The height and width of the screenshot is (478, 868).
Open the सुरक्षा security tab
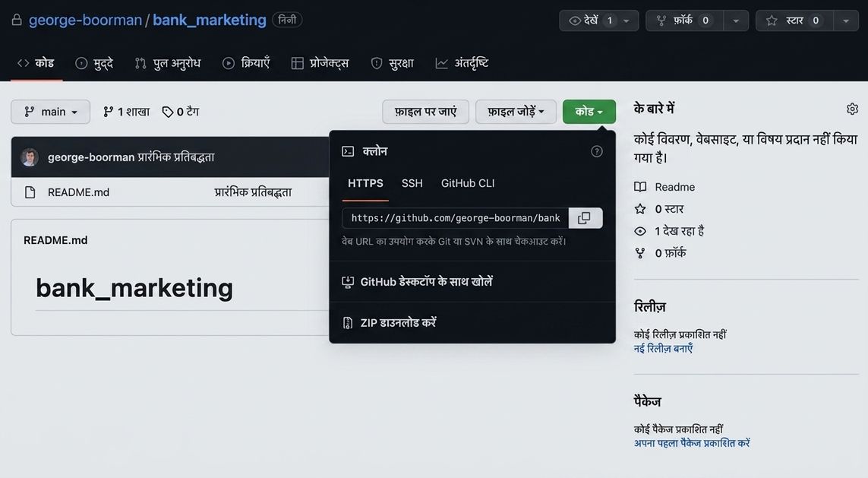393,63
